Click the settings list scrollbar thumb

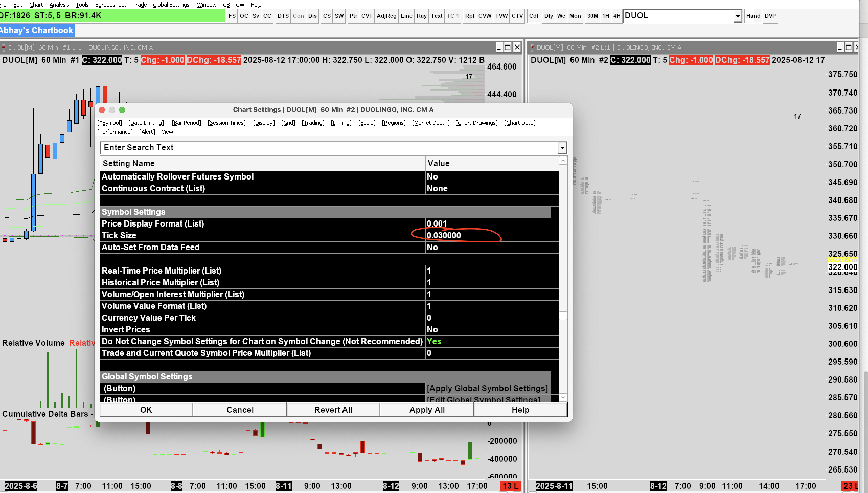click(x=563, y=316)
